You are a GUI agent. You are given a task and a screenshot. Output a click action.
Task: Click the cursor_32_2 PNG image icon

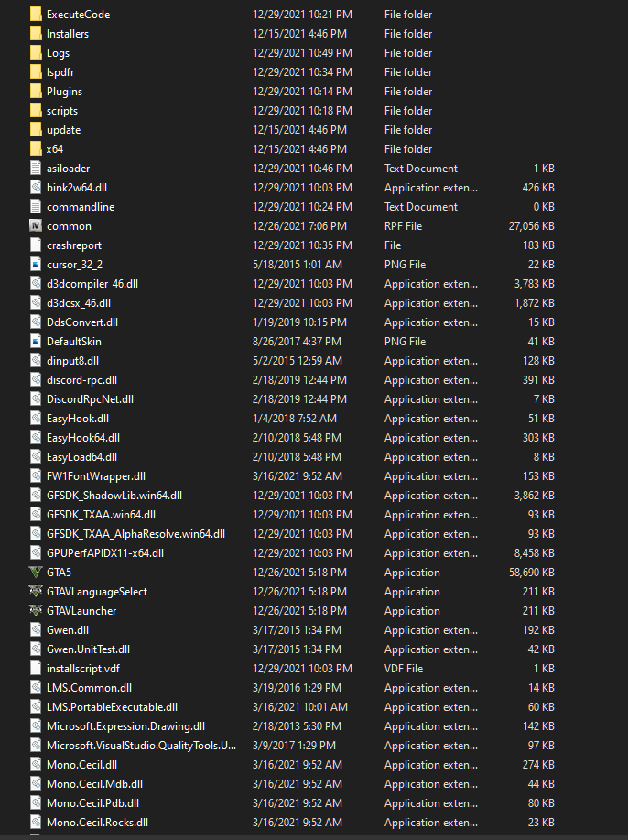(36, 265)
